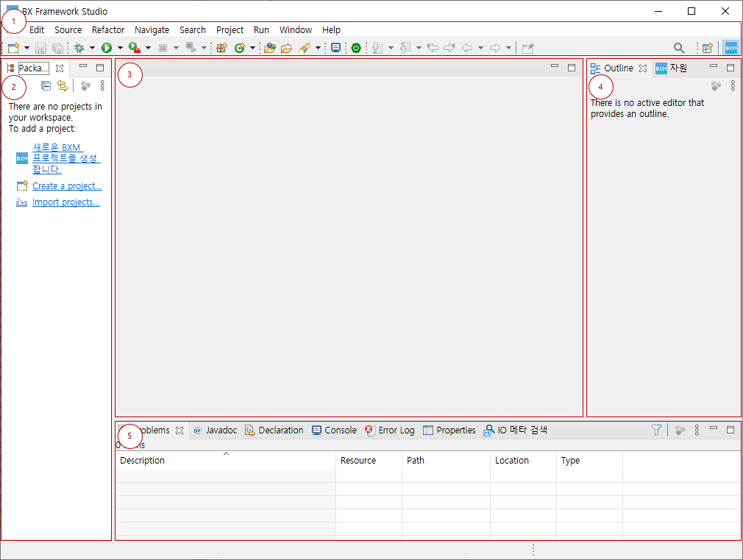
Task: Toggle Link with Editor in Package Explorer
Action: coord(63,86)
